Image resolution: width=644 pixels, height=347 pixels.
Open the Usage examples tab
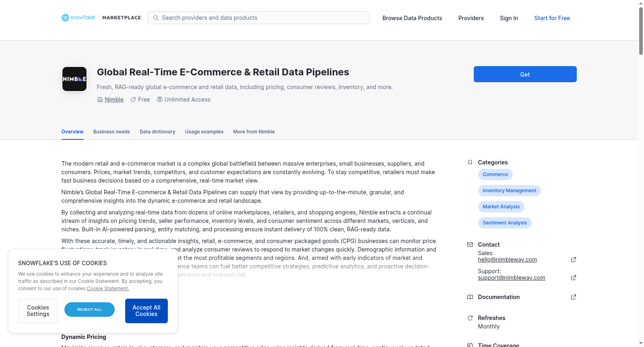[204, 132]
